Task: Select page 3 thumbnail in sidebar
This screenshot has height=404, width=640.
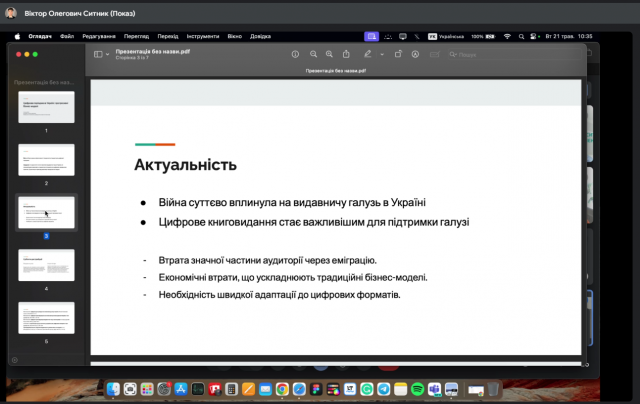Action: (x=47, y=212)
